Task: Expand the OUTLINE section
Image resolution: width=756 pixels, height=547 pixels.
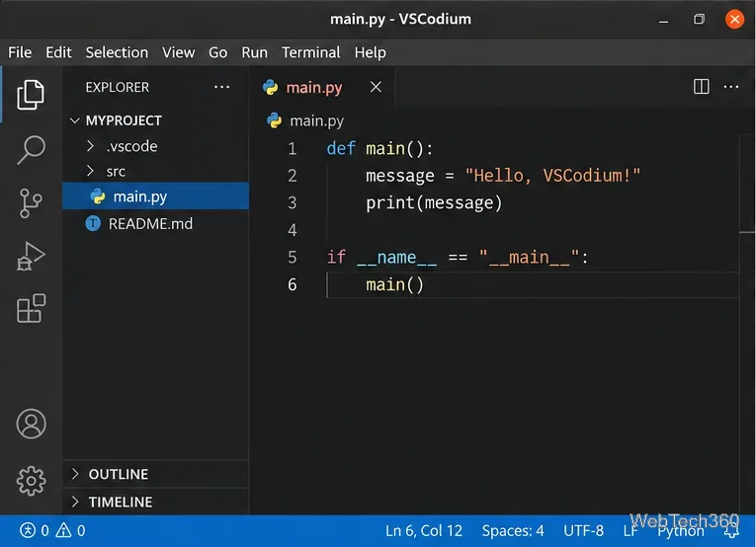Action: point(75,474)
